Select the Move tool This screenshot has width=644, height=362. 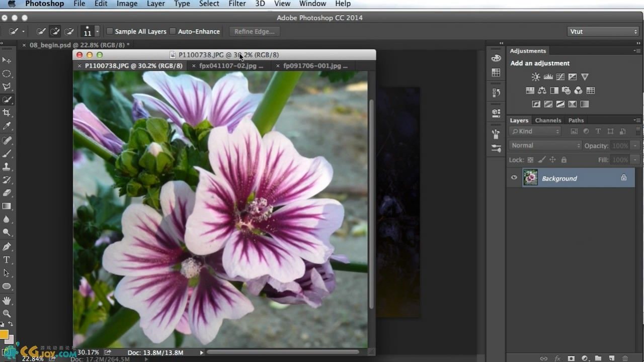tap(7, 60)
